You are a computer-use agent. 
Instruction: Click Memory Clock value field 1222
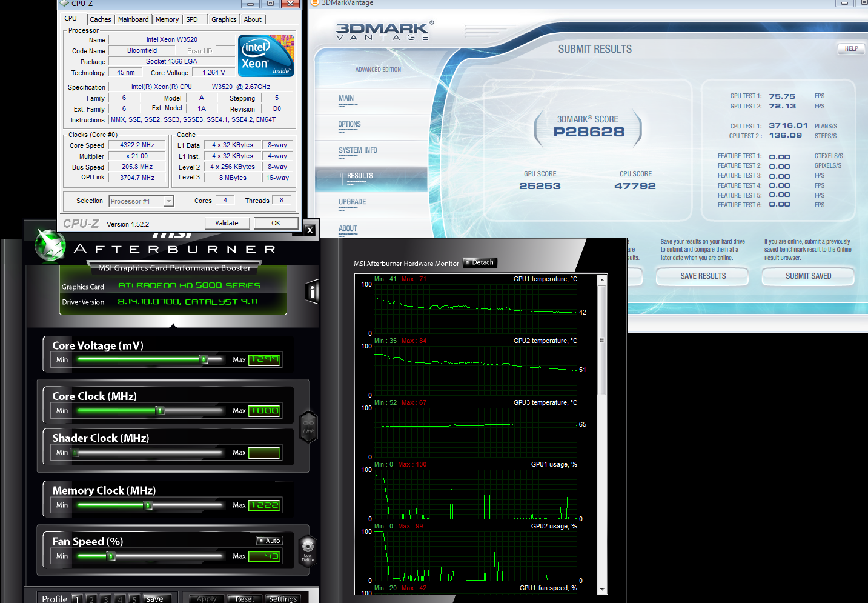[264, 505]
